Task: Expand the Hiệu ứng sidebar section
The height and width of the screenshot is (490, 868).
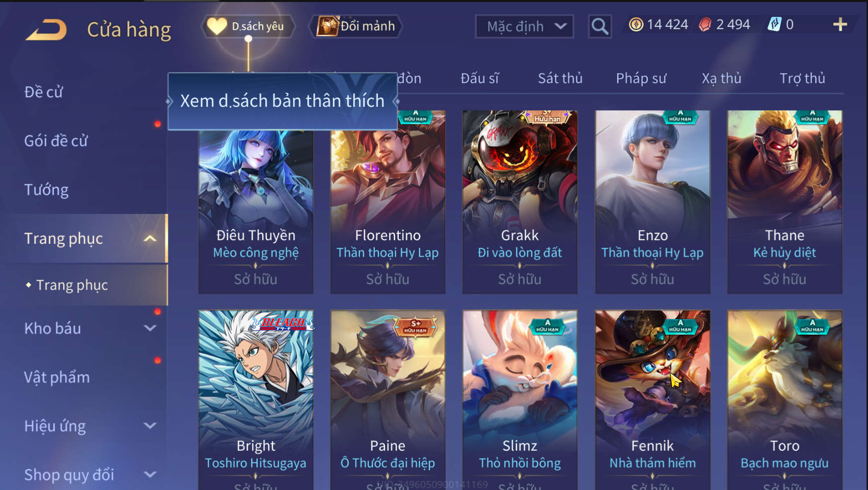Action: pos(150,426)
